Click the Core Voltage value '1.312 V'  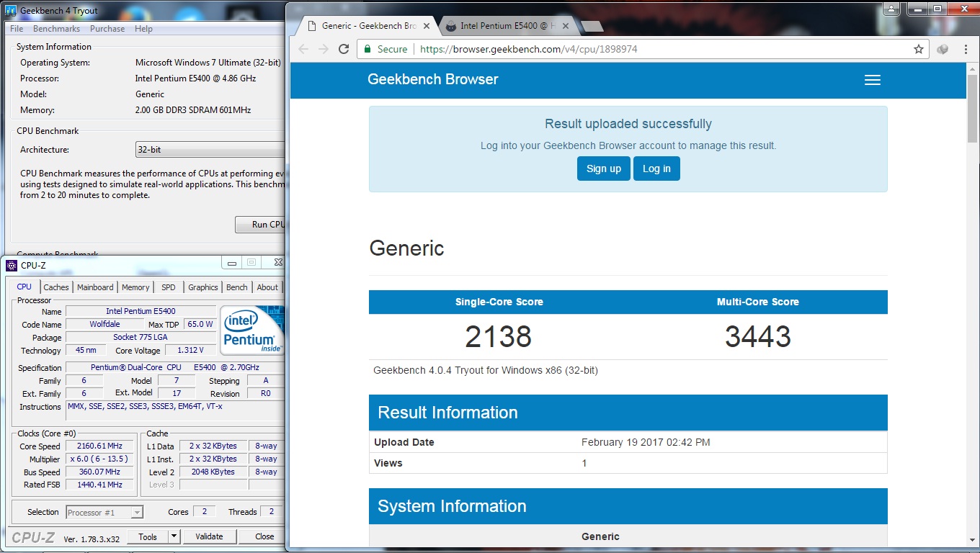[x=190, y=351]
